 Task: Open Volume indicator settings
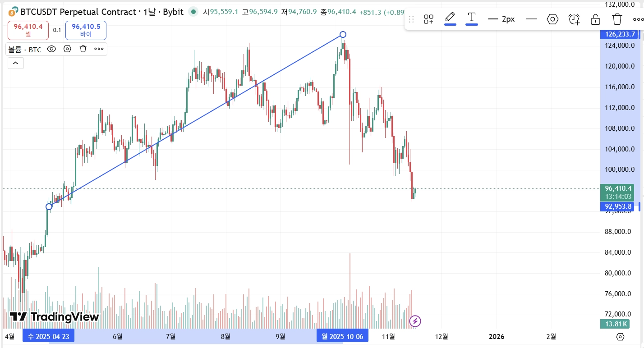click(x=67, y=49)
